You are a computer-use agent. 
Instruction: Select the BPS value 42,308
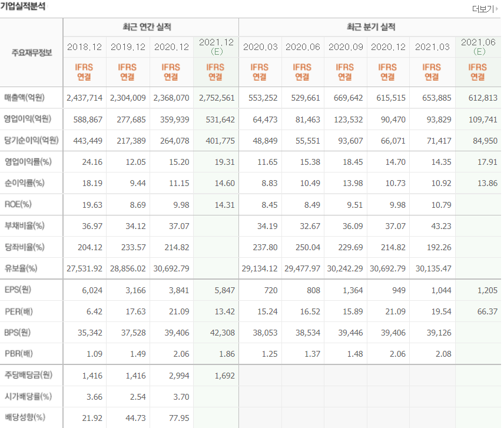pos(223,333)
